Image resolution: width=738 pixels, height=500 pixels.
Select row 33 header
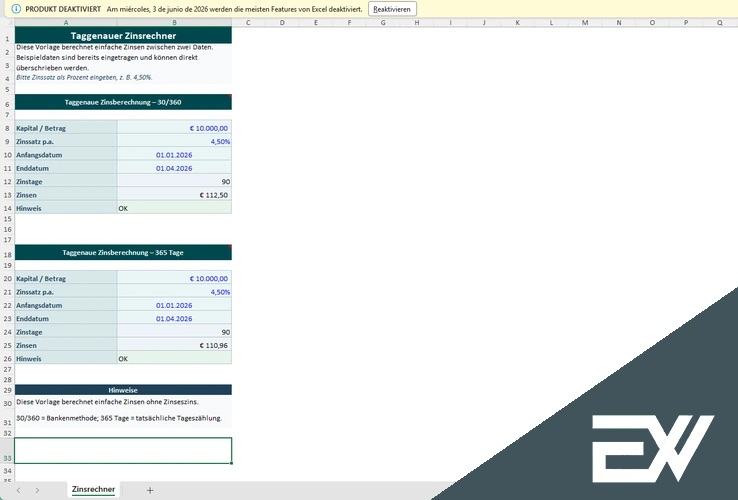[7, 451]
